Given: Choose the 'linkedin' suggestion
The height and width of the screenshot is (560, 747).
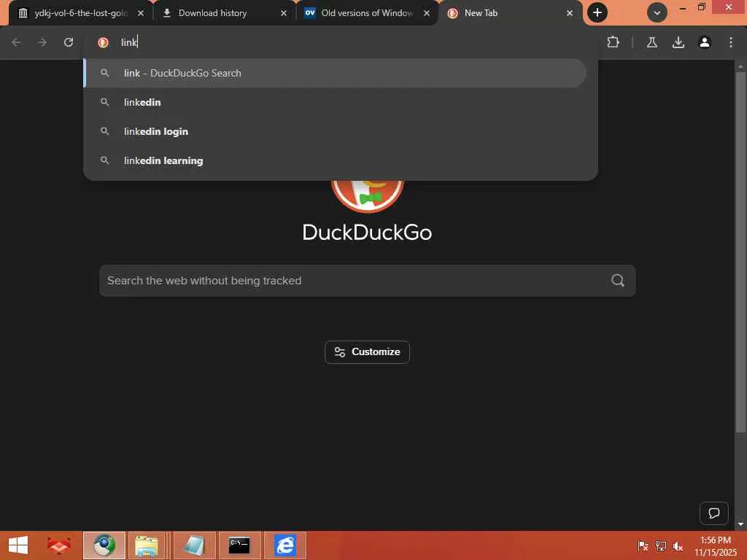Looking at the screenshot, I should tap(335, 102).
